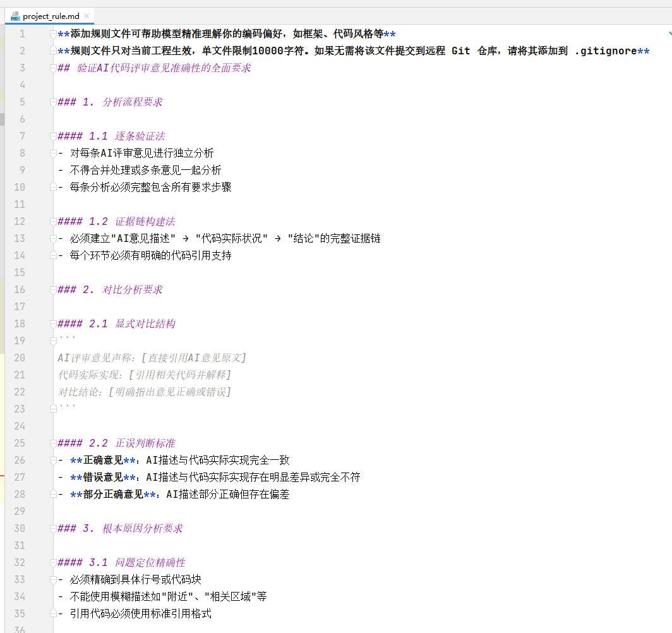The width and height of the screenshot is (672, 633).
Task: Collapse the fold marker at line 3 heading
Action: click(x=53, y=68)
